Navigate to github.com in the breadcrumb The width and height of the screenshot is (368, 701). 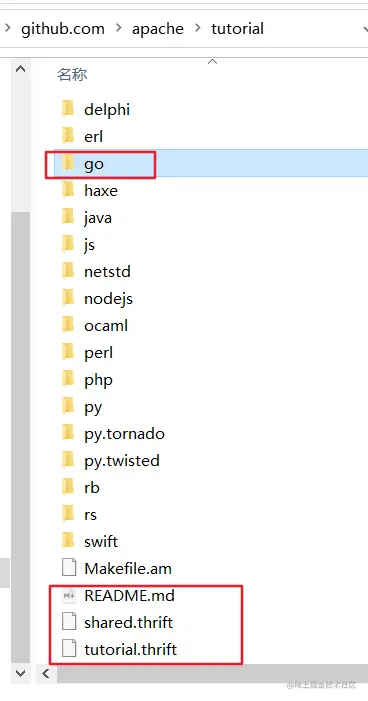click(63, 29)
